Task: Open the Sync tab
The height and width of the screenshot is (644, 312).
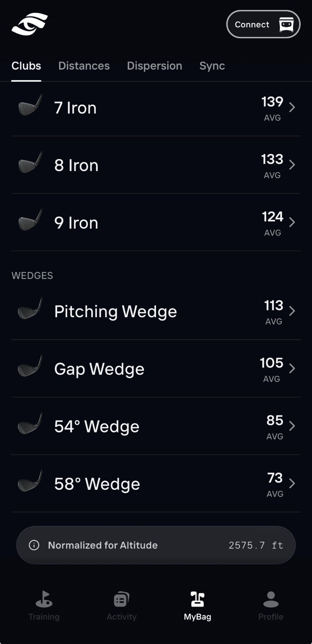Action: pyautogui.click(x=212, y=66)
